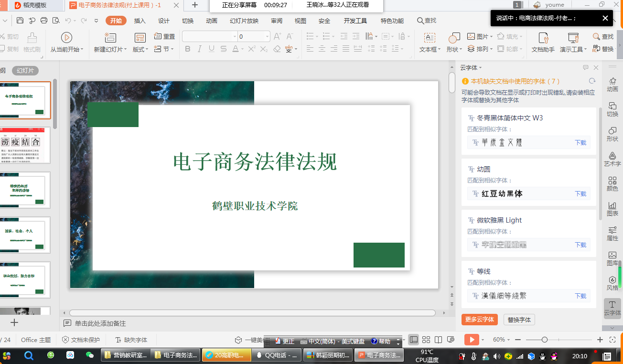The height and width of the screenshot is (364, 623).
Task: Select the 游疫结合 slide thumbnail
Action: point(25,145)
